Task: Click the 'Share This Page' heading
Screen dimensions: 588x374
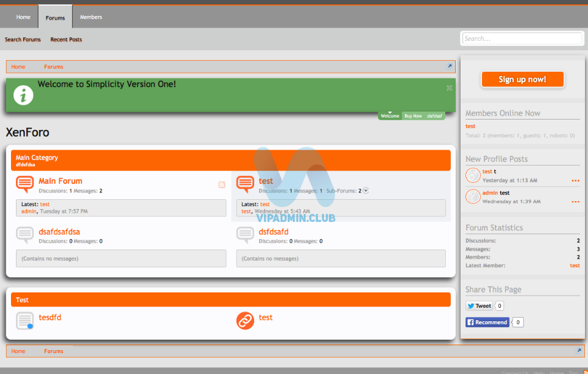Action: coord(494,289)
